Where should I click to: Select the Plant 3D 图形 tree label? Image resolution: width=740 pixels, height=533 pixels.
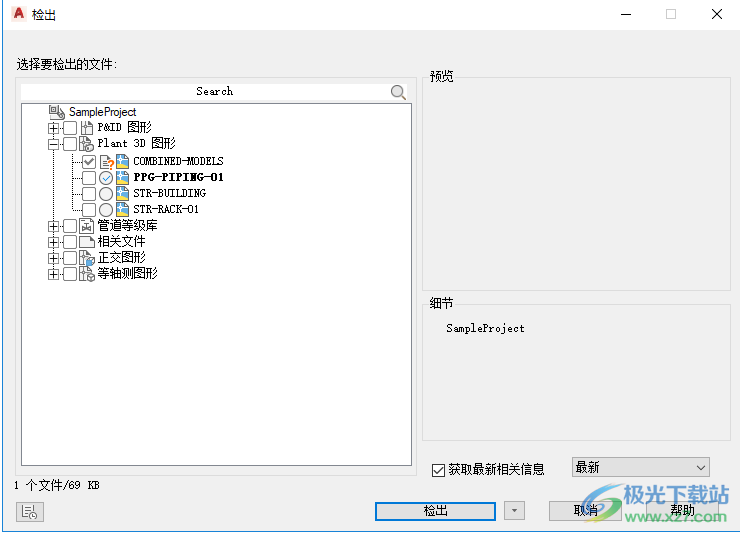click(x=136, y=144)
